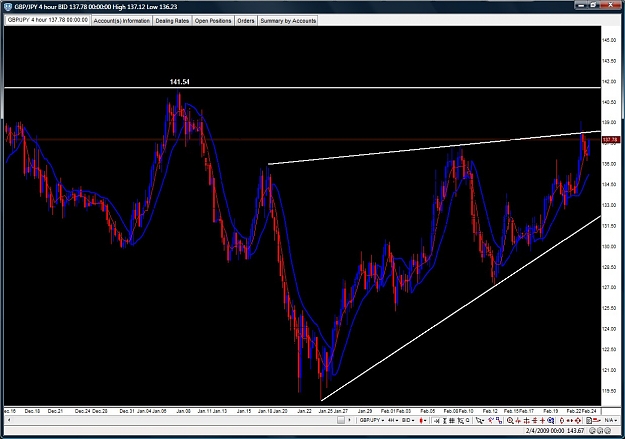Click the red-and-blue line drawing tool icon
This screenshot has width=625, height=439.
coord(491,420)
